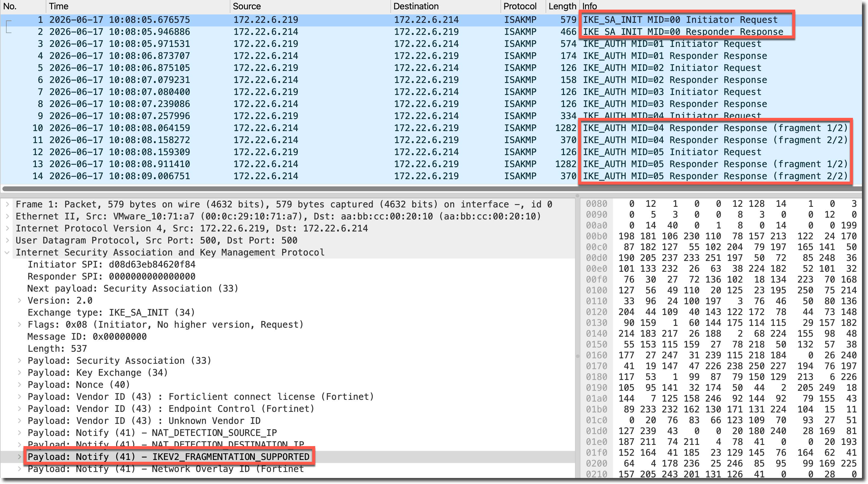Expand the Version: 2.0 field
Viewport: 868px width, 484px height.
tap(20, 300)
